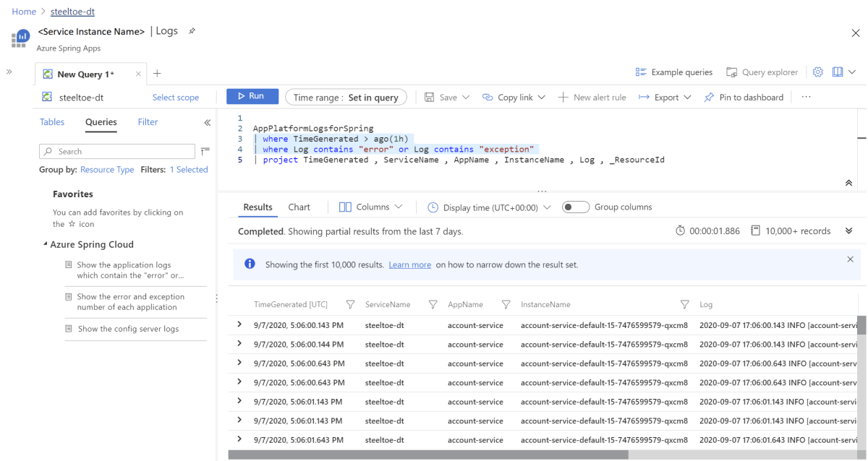The width and height of the screenshot is (868, 461).
Task: Collapse the Azure Spring Cloud query group
Action: tap(46, 245)
